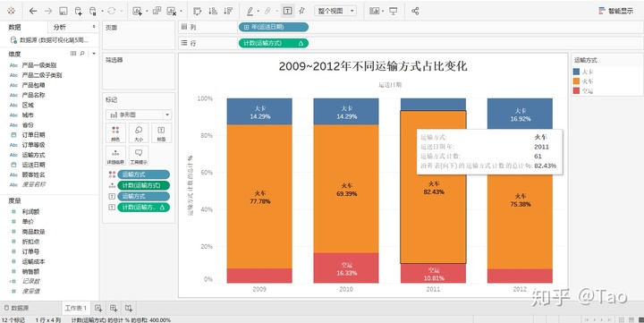The image size is (644, 323).
Task: Select the 产品包箱 dimension
Action: pos(33,85)
